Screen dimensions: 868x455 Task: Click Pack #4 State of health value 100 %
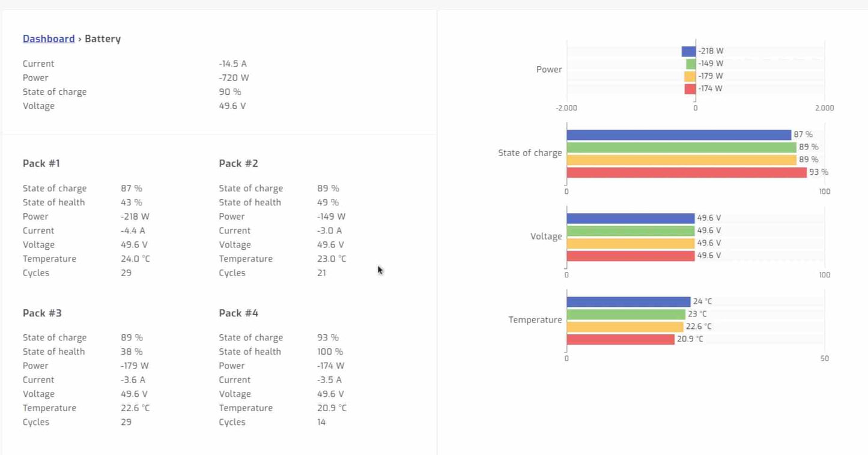point(330,352)
